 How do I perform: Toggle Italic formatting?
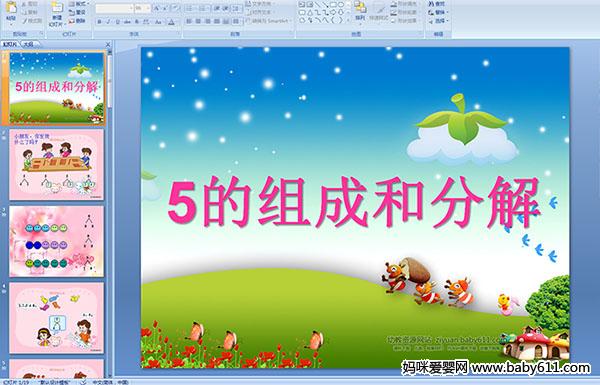(108, 22)
